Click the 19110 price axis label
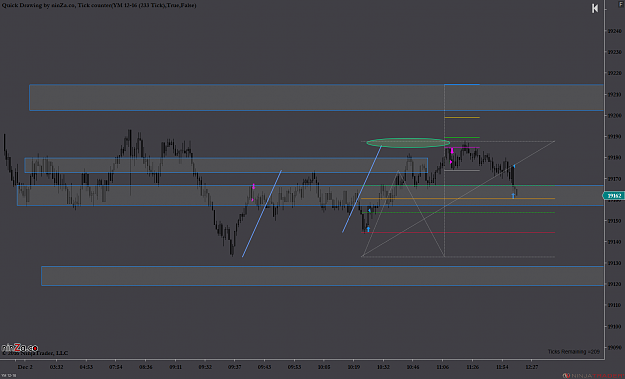Screen dimensions: 625x379 pyautogui.click(x=614, y=305)
